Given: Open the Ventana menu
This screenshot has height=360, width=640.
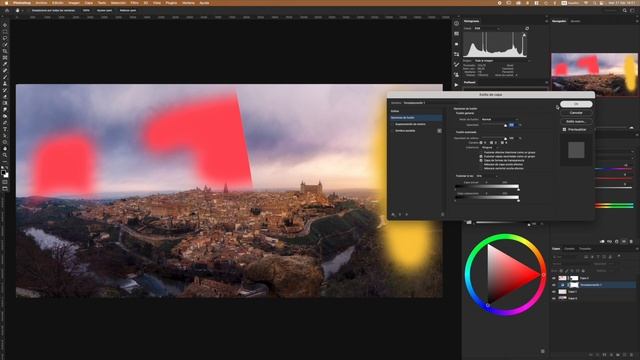Looking at the screenshot, I should pyautogui.click(x=188, y=3).
